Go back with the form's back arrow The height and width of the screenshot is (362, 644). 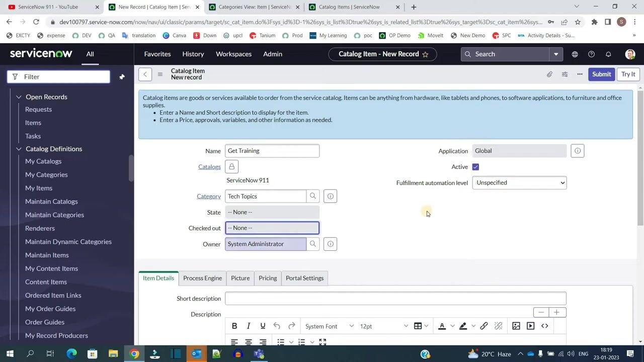tap(145, 74)
